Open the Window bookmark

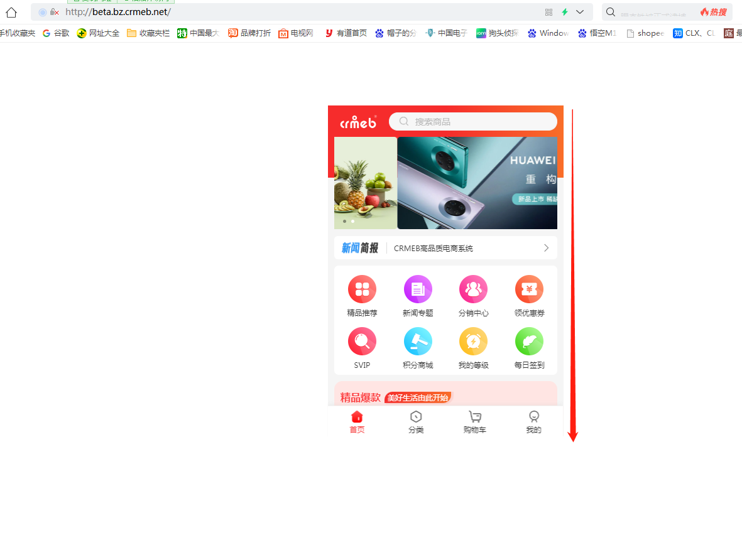point(548,33)
